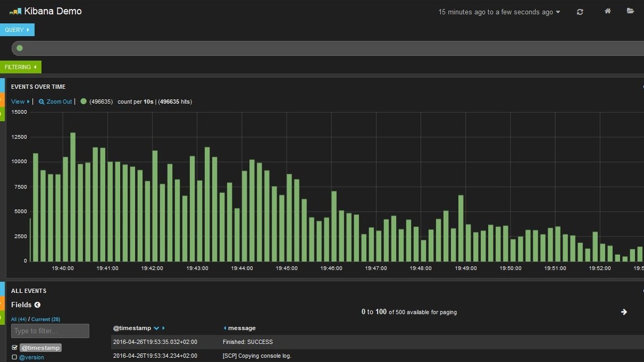
Task: Click the ALL EVENTS panel title
Action: (28, 291)
